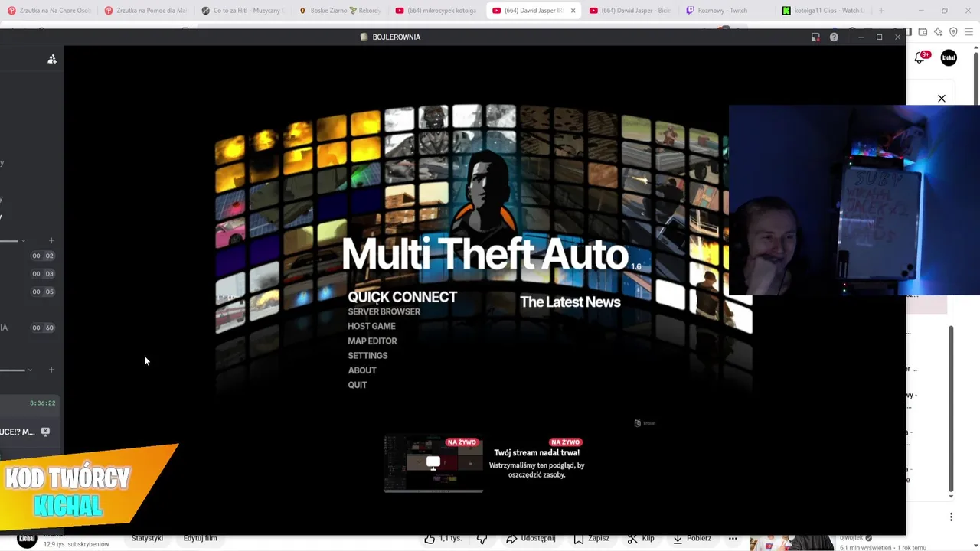Switch to Boskie Ziarno browser tab
Screen dimensions: 980x551
340,11
